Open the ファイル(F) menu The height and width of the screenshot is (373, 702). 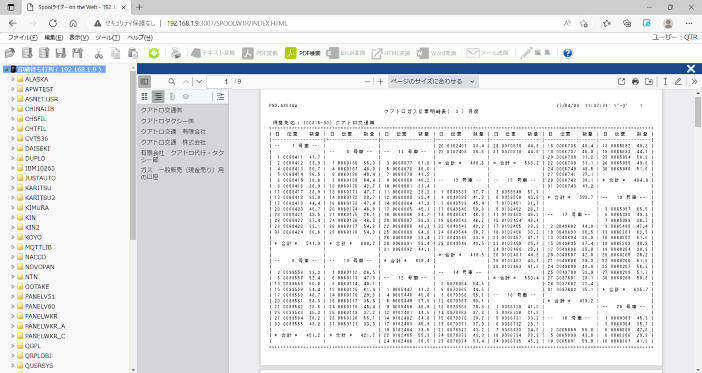click(x=23, y=38)
